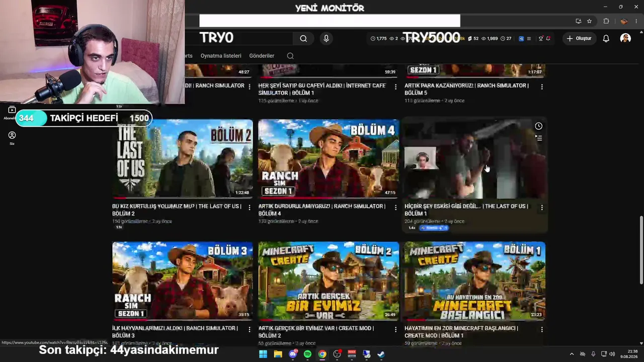Open Steam from the taskbar
Image resolution: width=644 pixels, height=362 pixels.
click(x=381, y=354)
